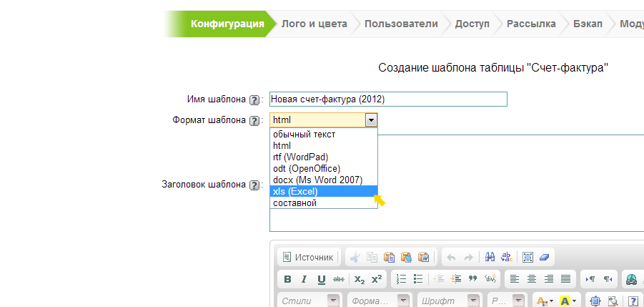
Task: Click the Имя шаблона text field
Action: click(388, 99)
